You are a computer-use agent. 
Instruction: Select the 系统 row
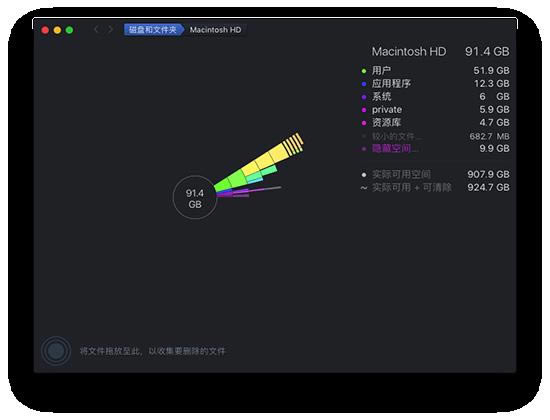tap(435, 96)
